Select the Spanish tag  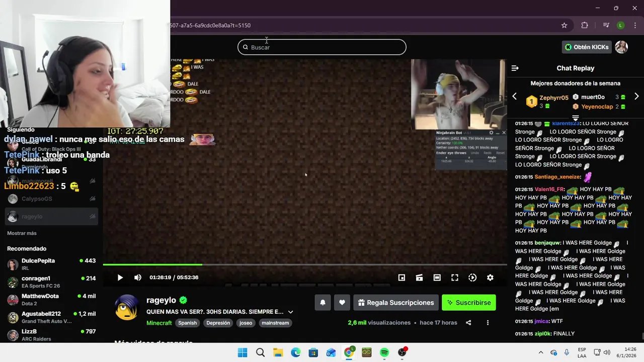[x=187, y=323]
